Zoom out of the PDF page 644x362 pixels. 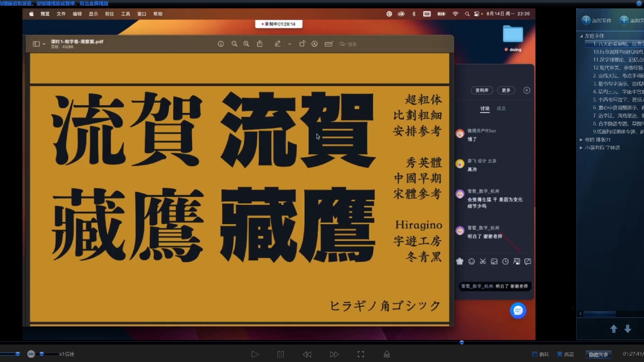pyautogui.click(x=234, y=44)
